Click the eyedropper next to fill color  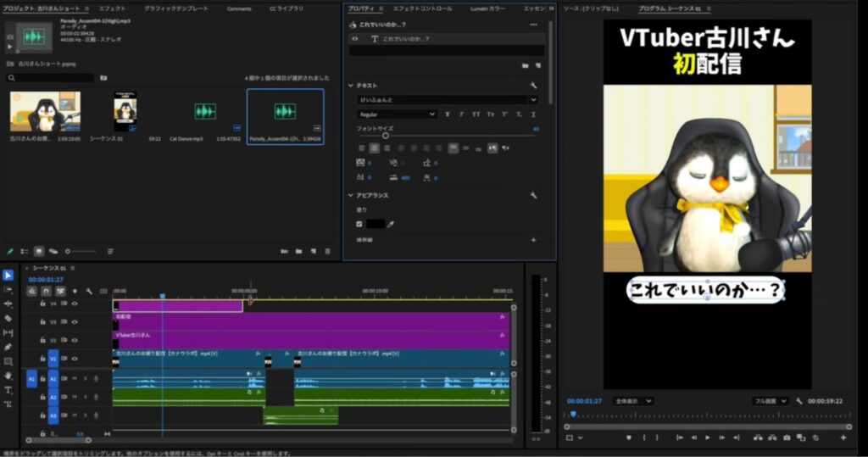pos(391,224)
